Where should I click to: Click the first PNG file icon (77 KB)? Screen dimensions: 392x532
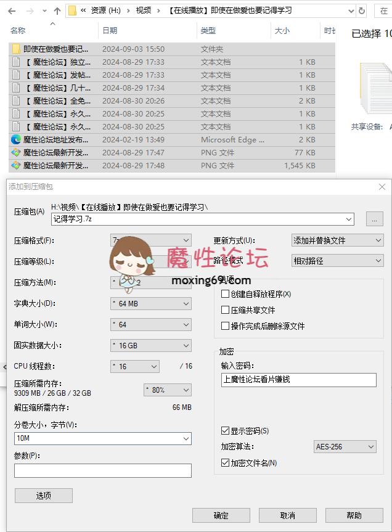[x=16, y=153]
